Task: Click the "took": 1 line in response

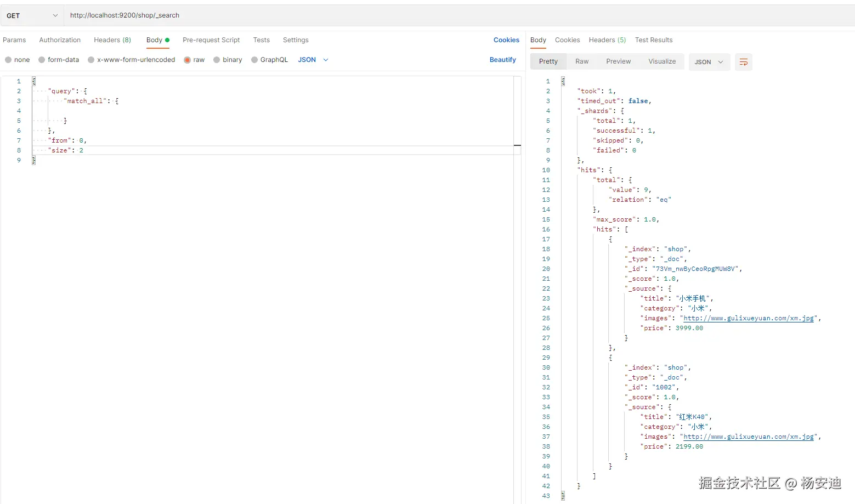Action: tap(597, 91)
